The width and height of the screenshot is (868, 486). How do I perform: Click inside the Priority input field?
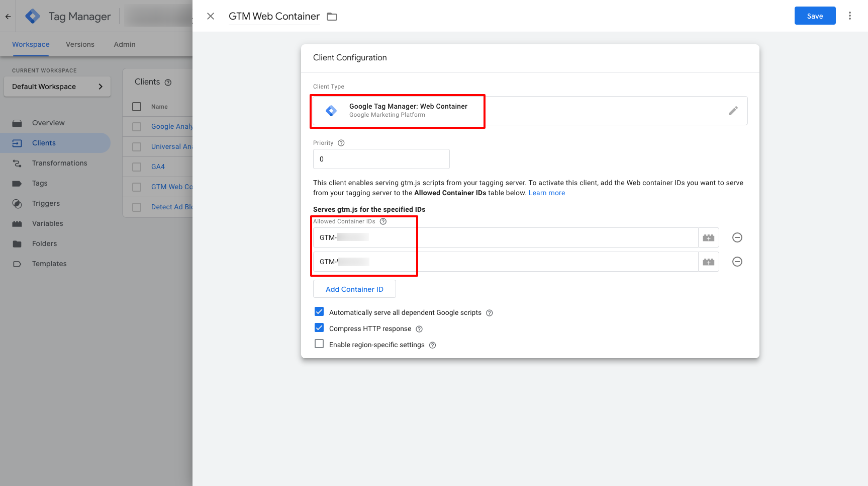(381, 159)
